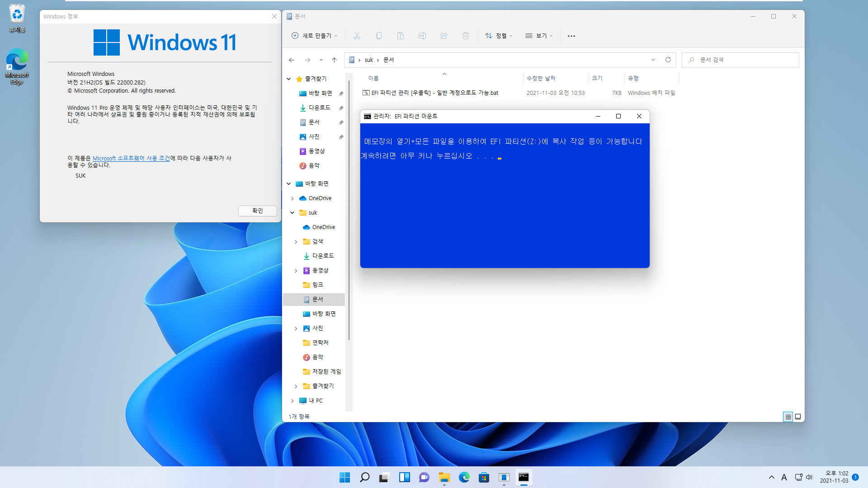Click the Paste icon in Explorer toolbar
The width and height of the screenshot is (868, 488).
tap(401, 36)
